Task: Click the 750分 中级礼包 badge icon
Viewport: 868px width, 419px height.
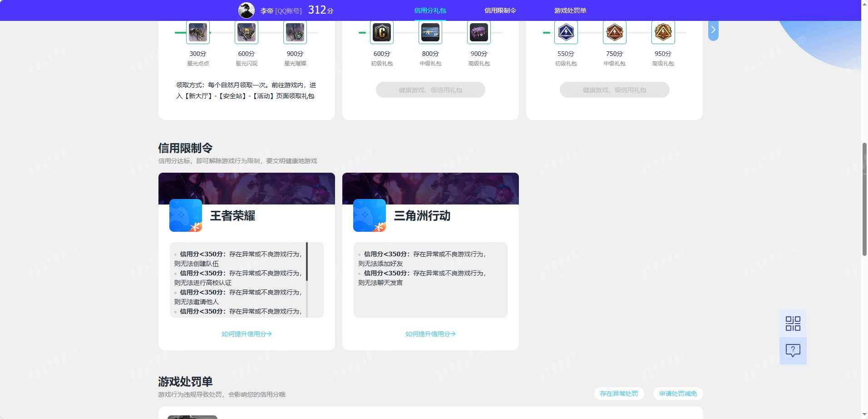Action: click(x=615, y=32)
